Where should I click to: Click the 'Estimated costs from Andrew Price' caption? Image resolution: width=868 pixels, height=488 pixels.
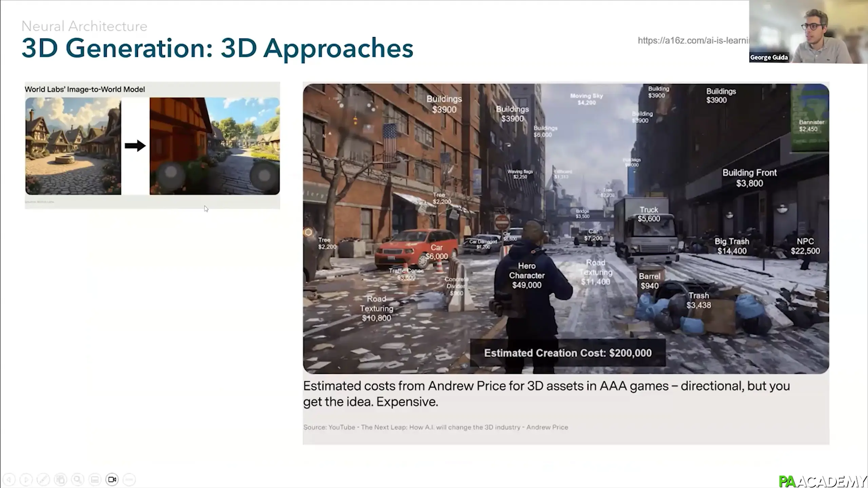(x=546, y=394)
